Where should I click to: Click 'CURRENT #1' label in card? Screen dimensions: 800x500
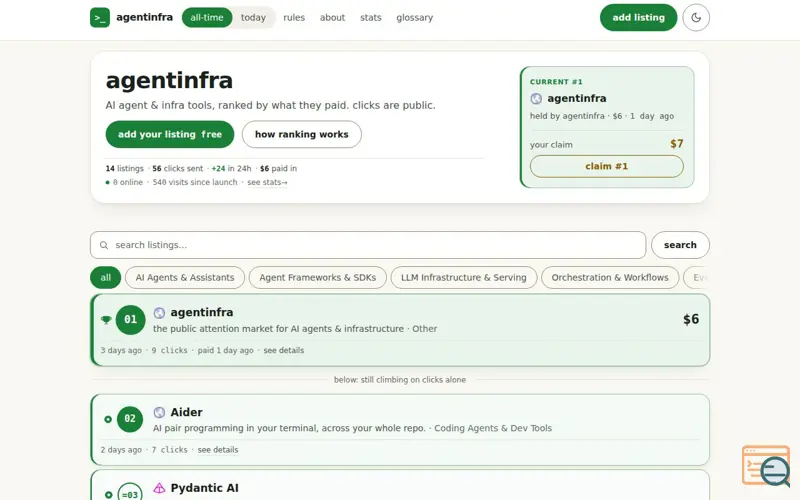556,82
